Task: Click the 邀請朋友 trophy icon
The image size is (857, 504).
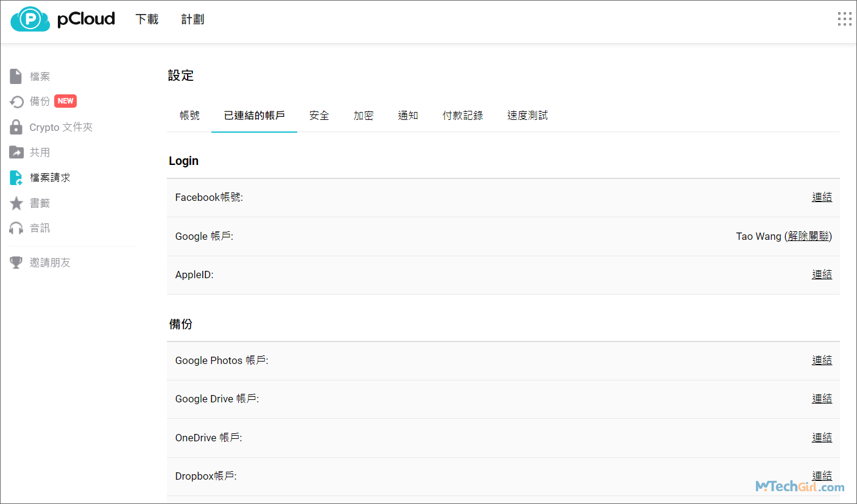Action: click(x=16, y=262)
